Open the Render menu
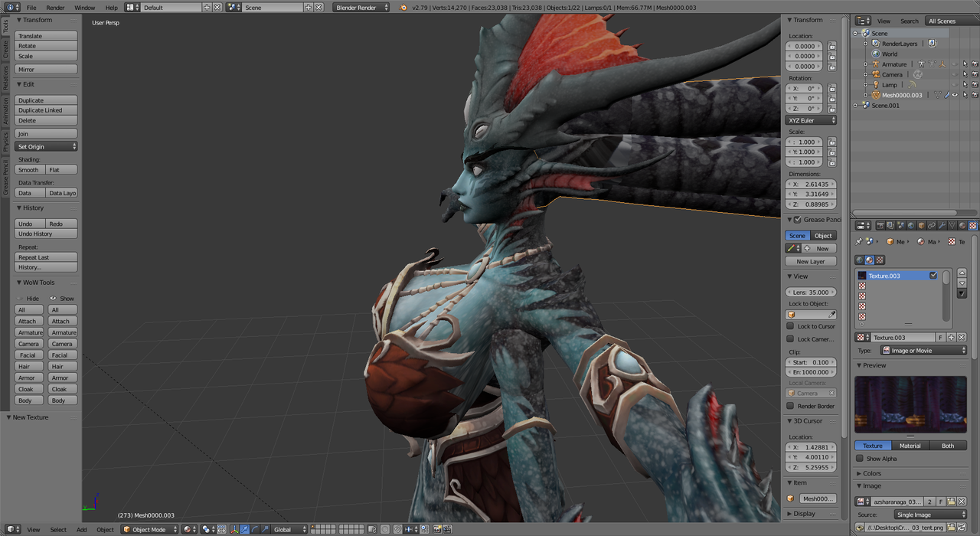980x536 pixels. click(x=55, y=8)
